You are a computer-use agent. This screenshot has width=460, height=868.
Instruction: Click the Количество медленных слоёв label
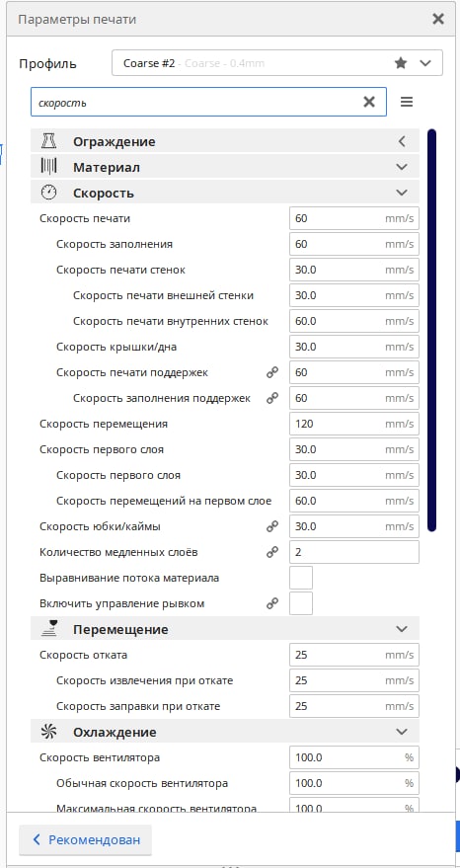pos(118,552)
